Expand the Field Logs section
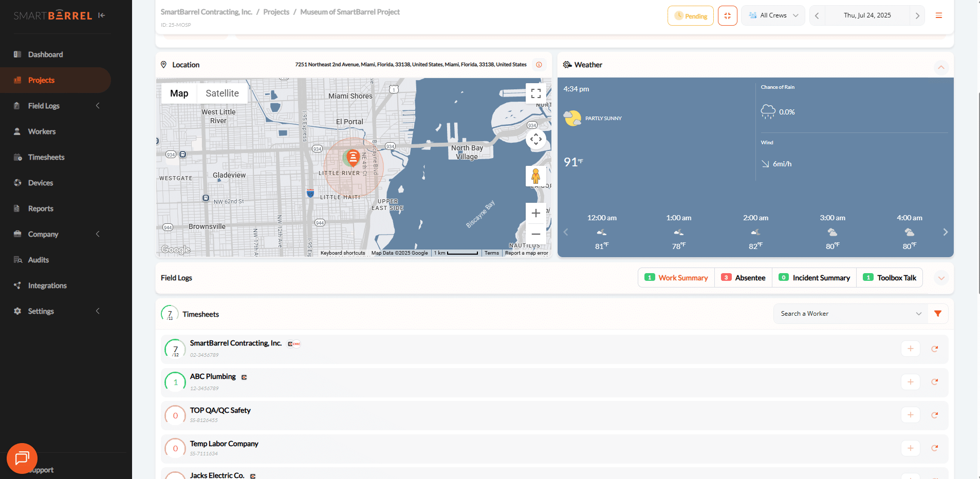The width and height of the screenshot is (980, 479). click(x=941, y=278)
